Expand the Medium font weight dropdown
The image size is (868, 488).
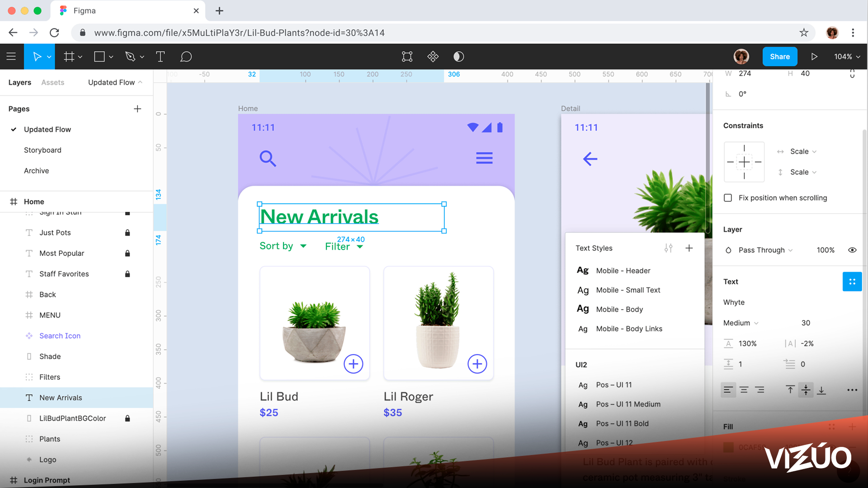click(x=741, y=323)
